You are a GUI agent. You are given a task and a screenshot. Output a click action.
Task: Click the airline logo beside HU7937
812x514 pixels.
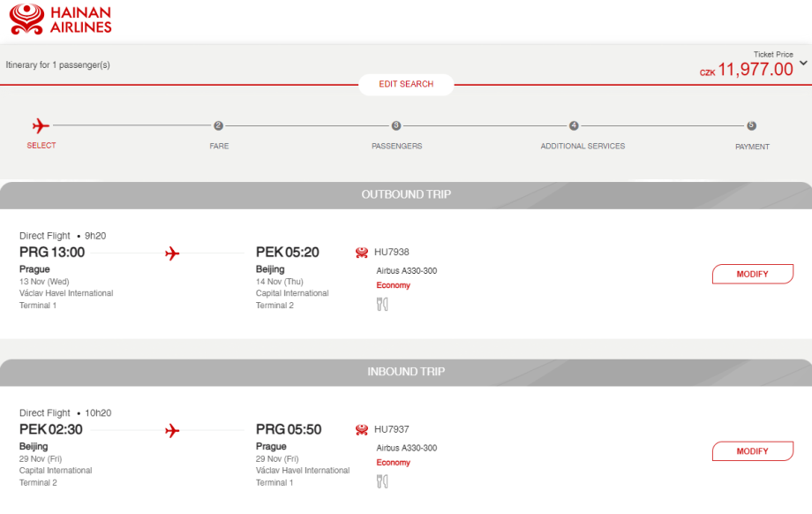tap(362, 430)
